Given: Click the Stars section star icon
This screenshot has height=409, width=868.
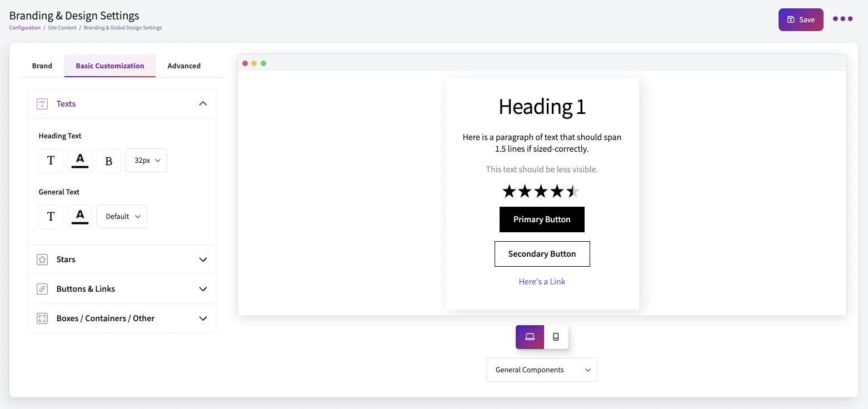Looking at the screenshot, I should [x=42, y=260].
